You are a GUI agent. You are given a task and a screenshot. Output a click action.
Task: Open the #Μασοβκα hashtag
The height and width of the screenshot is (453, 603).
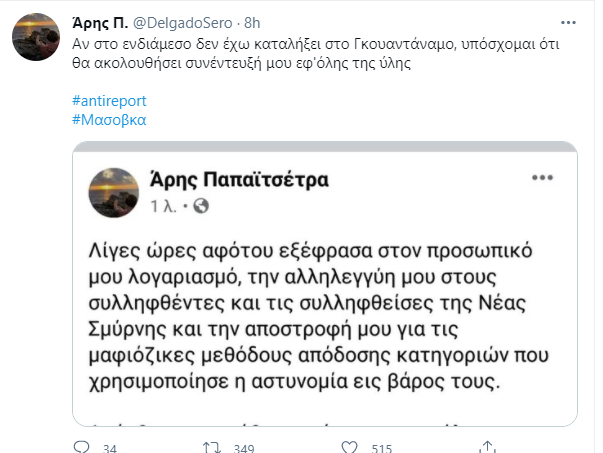pyautogui.click(x=109, y=120)
